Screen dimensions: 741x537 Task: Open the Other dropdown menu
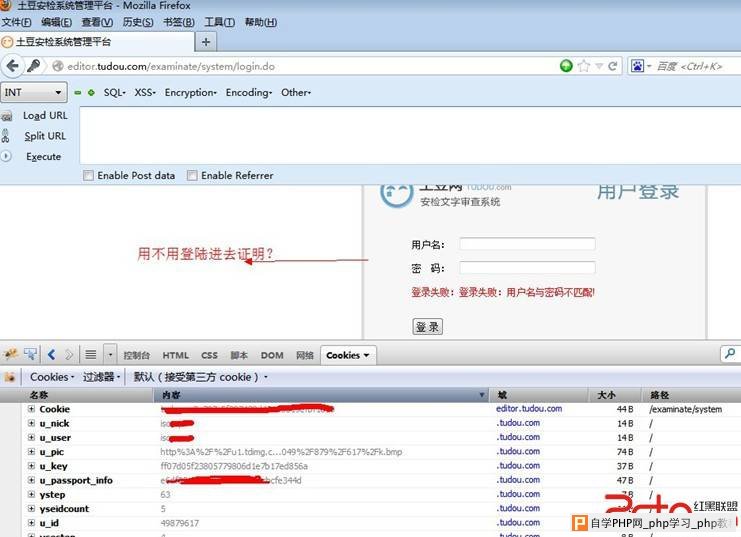pyautogui.click(x=296, y=93)
